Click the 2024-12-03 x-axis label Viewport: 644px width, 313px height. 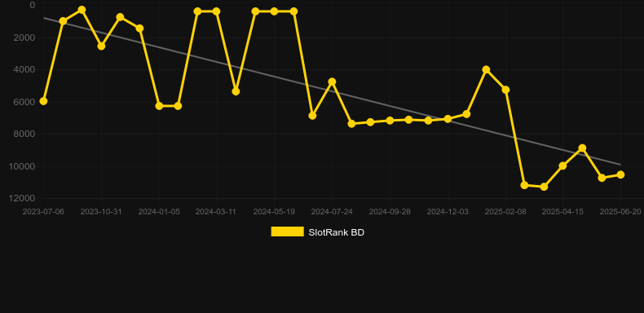[448, 212]
